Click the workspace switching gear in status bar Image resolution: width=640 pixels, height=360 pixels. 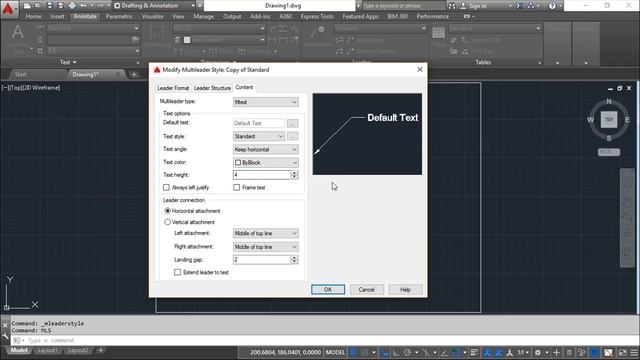click(538, 352)
